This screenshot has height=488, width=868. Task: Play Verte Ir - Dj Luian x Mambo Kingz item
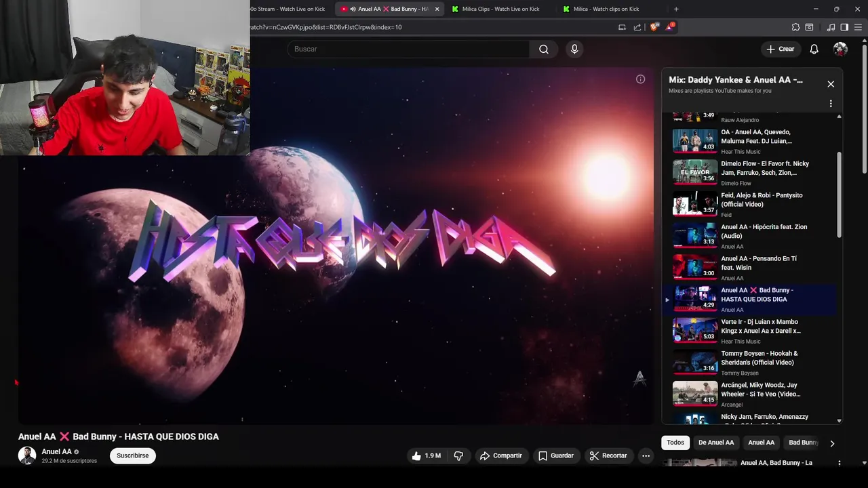[749, 331]
